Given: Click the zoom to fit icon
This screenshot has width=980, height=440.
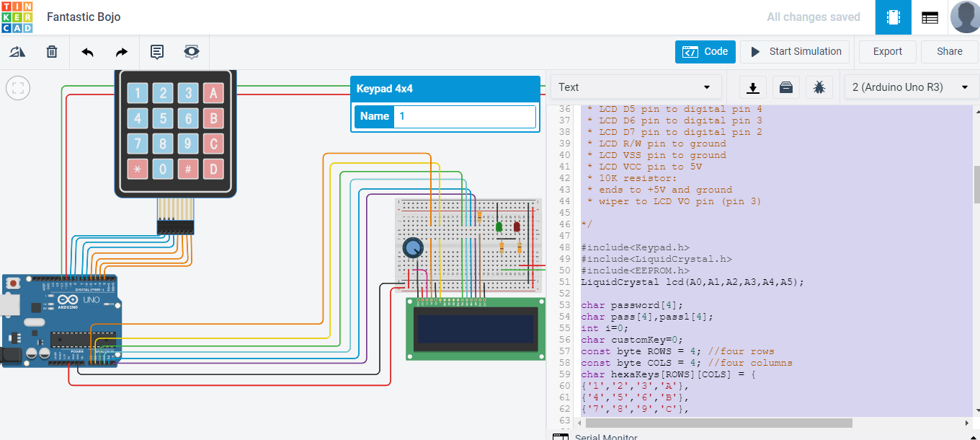Looking at the screenshot, I should 17,89.
